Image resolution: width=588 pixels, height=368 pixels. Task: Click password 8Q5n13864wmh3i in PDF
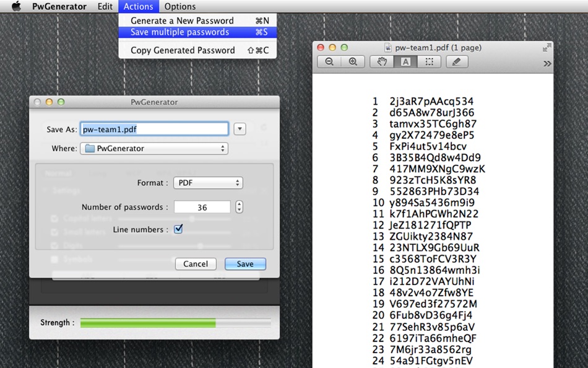(435, 270)
